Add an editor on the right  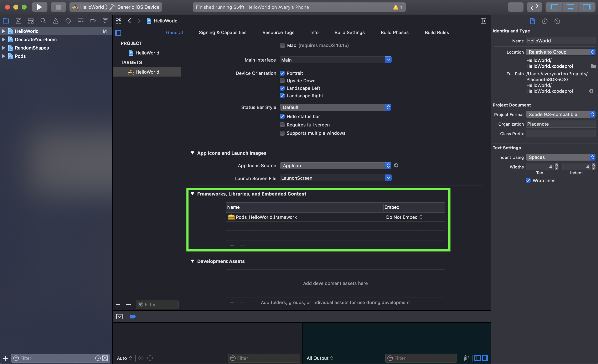tap(483, 21)
